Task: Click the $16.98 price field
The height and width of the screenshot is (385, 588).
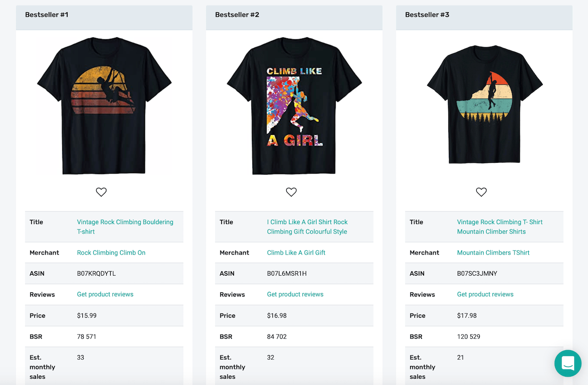Action: 277,315
